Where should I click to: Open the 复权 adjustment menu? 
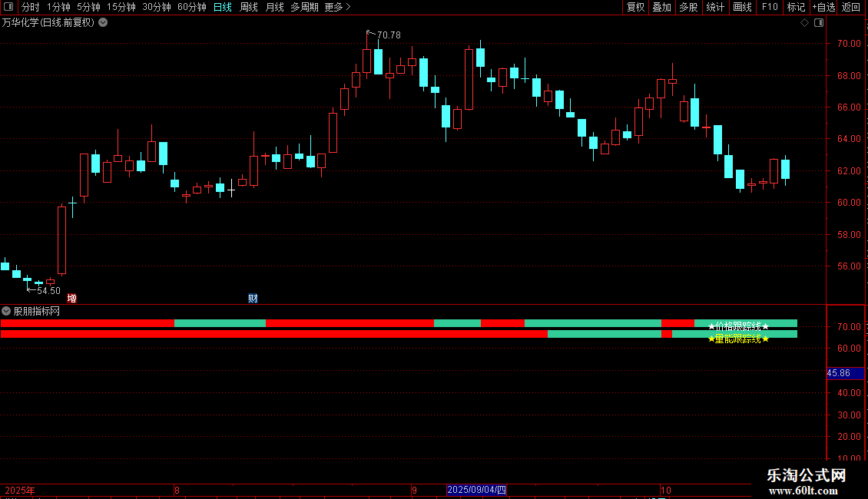click(635, 7)
